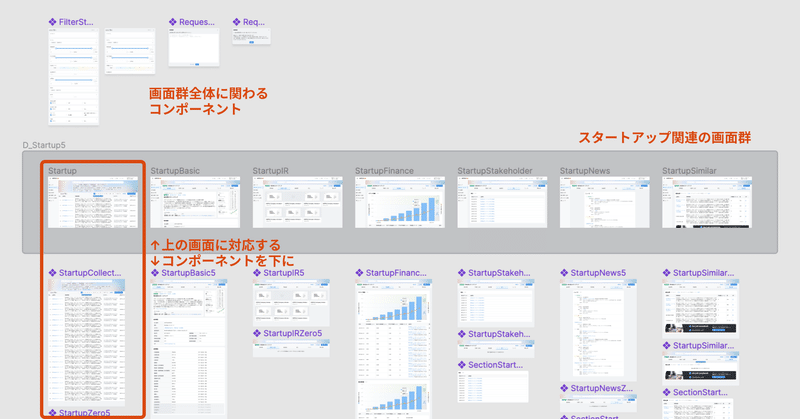
Task: Select the StartupNews5 component preview
Action: 598,329
